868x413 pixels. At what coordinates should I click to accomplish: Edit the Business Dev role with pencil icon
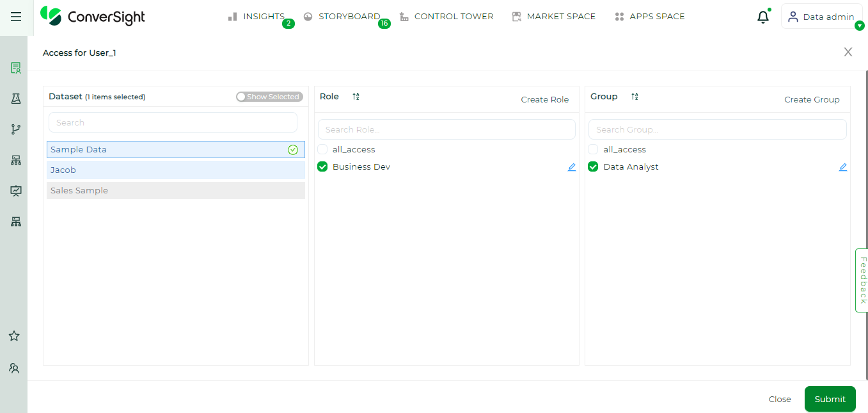pos(571,166)
